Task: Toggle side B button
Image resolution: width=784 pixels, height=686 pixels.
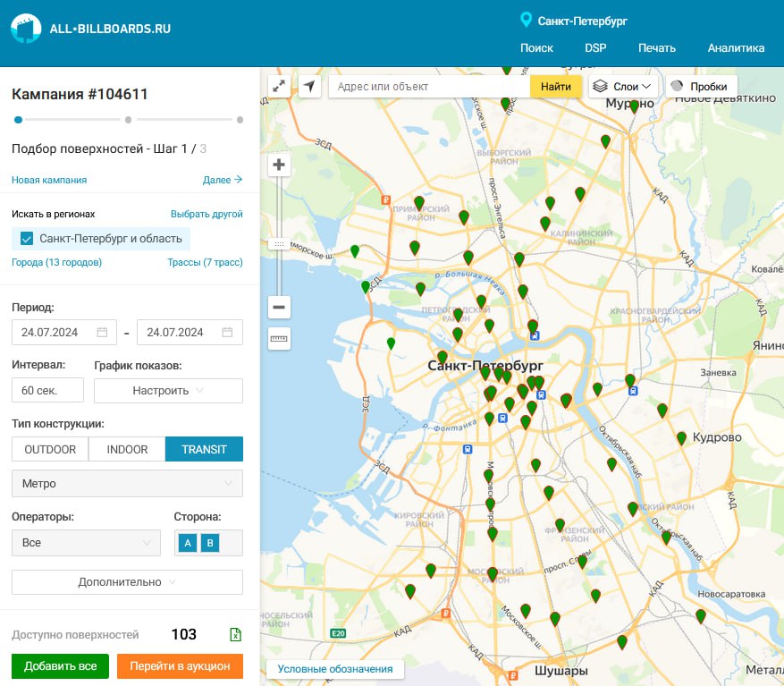Action: [210, 543]
